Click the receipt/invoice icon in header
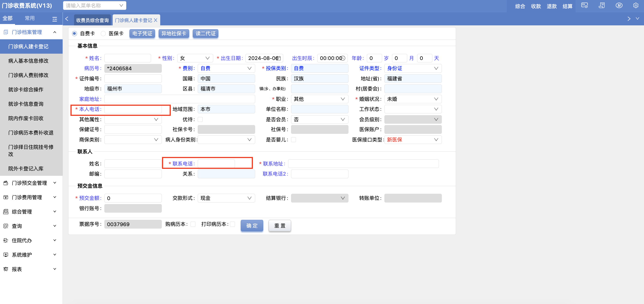This screenshot has width=644, height=304. [602, 6]
